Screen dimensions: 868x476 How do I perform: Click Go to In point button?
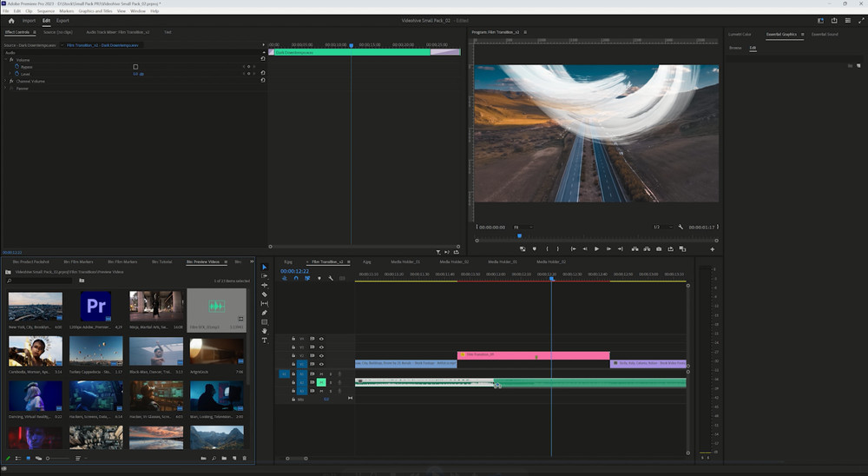[x=573, y=248]
